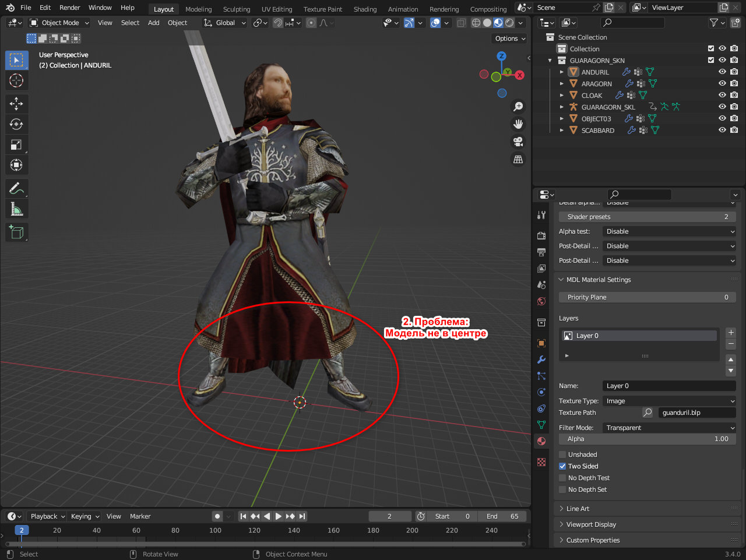This screenshot has width=746, height=560.
Task: Hide ANDURIL in viewport
Action: point(723,72)
